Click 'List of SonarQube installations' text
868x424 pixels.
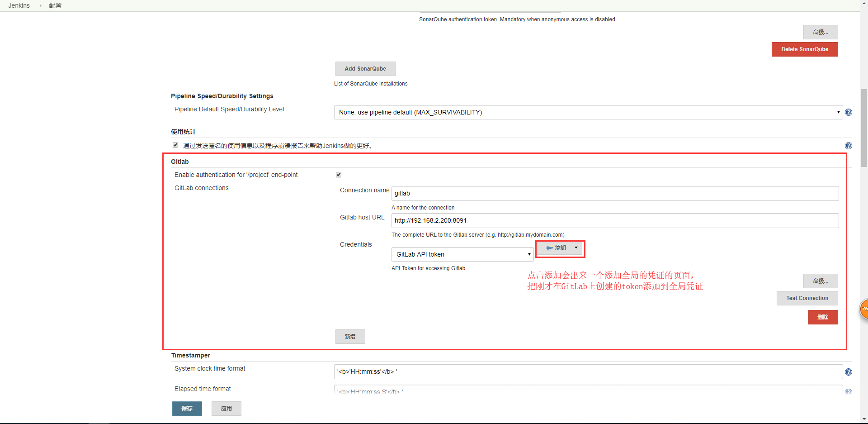371,84
